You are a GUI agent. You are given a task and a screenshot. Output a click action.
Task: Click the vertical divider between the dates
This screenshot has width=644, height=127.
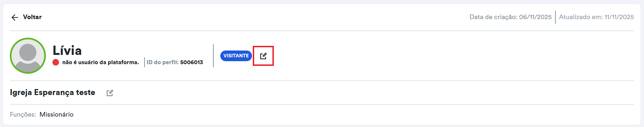555,17
